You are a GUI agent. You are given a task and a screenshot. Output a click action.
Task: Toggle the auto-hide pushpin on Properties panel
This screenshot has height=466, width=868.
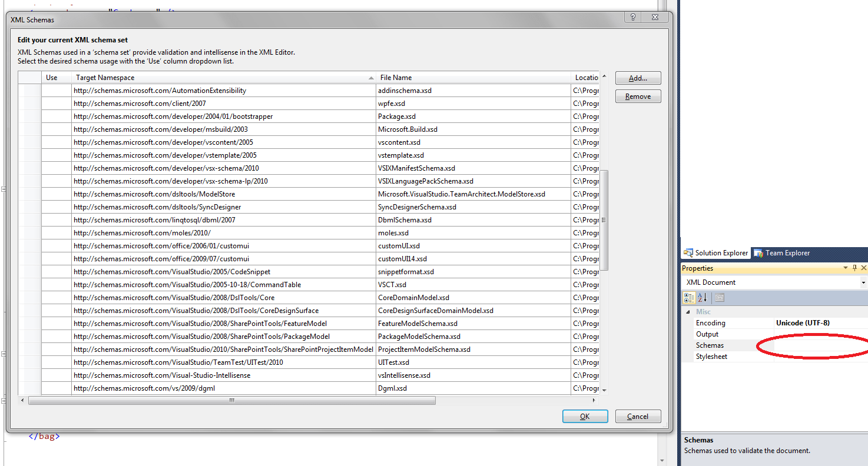coord(854,268)
